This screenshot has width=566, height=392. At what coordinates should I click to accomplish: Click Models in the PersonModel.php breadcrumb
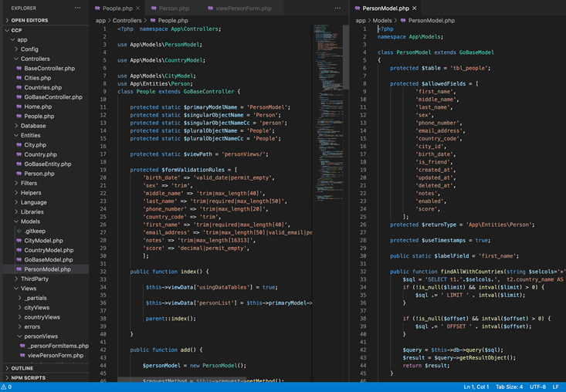pos(382,21)
